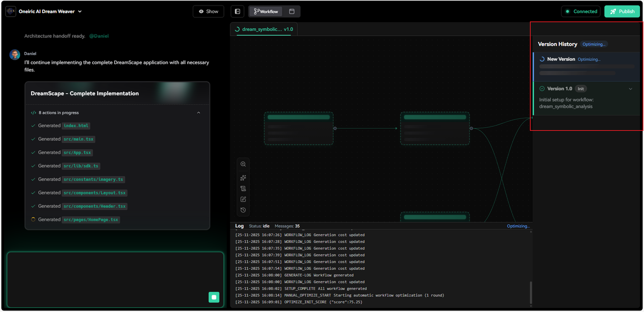Click the pencil edit icon in canvas toolbar
The height and width of the screenshot is (312, 644).
[243, 199]
